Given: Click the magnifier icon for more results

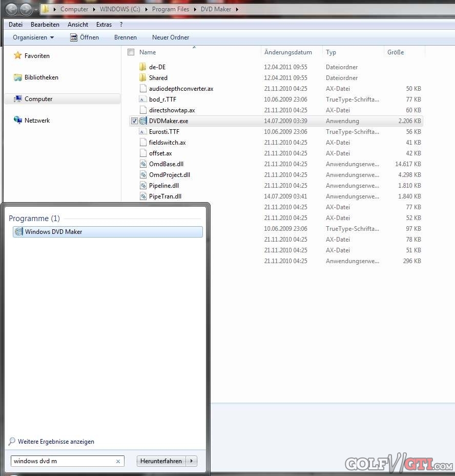Looking at the screenshot, I should click(x=12, y=442).
